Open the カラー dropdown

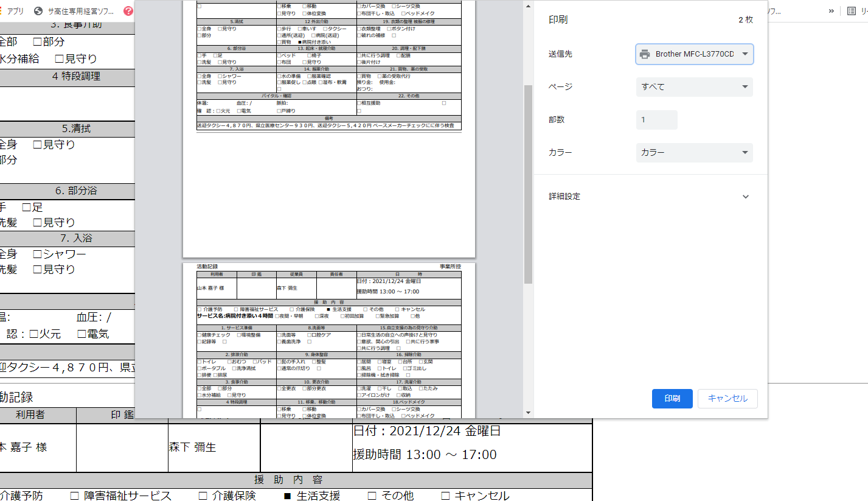click(x=694, y=153)
